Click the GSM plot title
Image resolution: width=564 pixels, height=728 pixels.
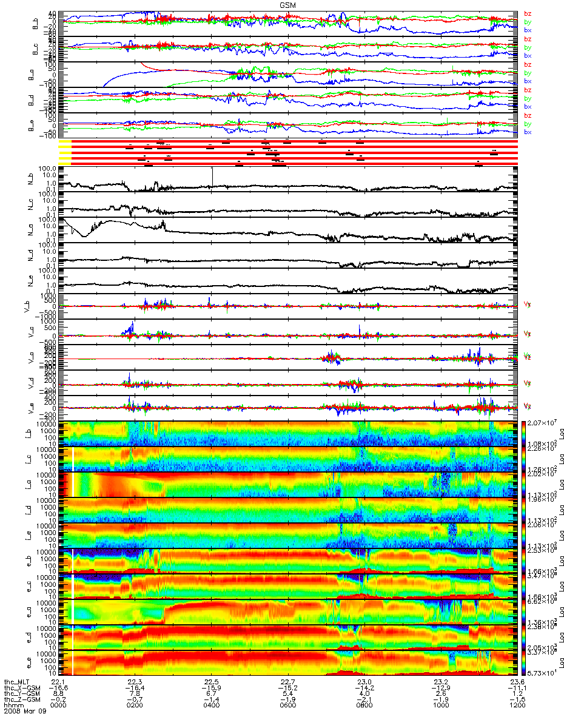(x=288, y=5)
